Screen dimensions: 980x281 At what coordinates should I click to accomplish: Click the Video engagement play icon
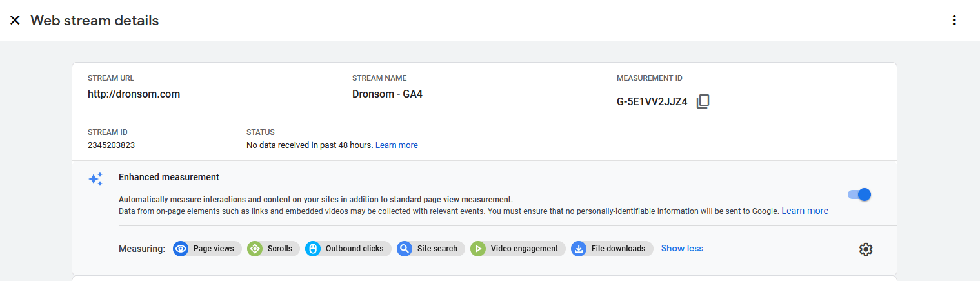click(x=478, y=249)
